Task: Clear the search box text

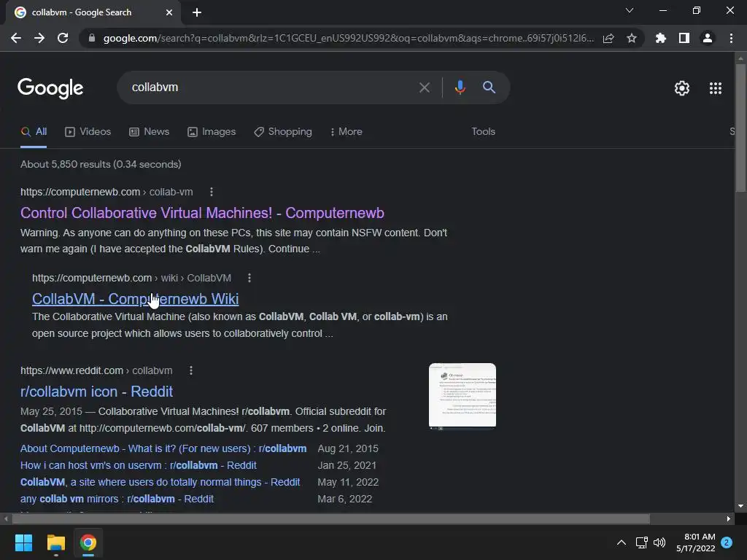Action: [x=424, y=87]
